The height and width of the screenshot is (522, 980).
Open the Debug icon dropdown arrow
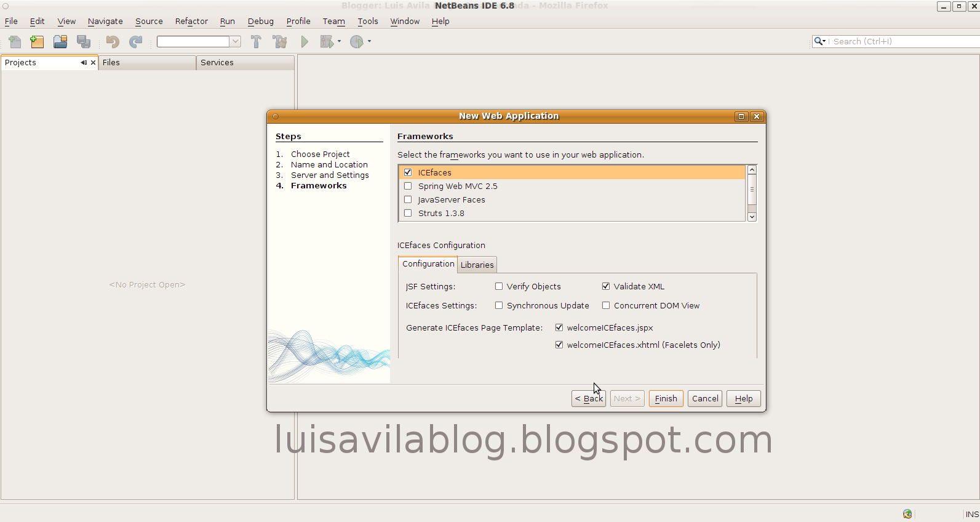[x=339, y=42]
